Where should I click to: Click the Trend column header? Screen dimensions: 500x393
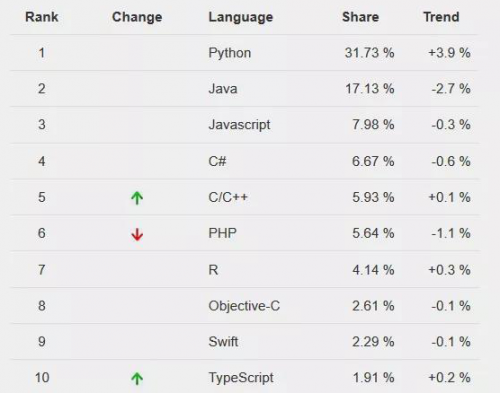441,17
